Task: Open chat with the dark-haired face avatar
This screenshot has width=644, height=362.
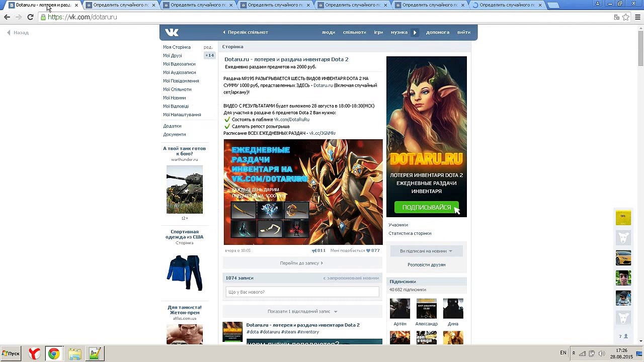Action: point(623,278)
